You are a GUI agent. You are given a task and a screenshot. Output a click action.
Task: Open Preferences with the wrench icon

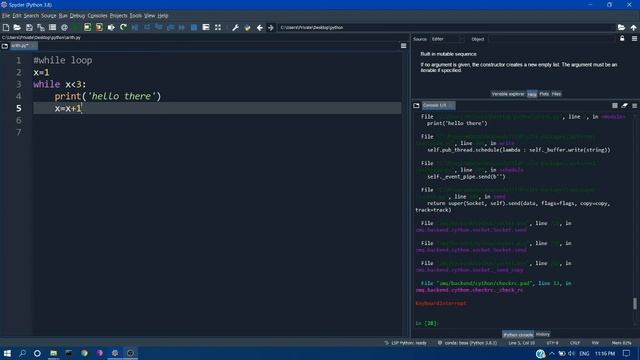point(236,27)
